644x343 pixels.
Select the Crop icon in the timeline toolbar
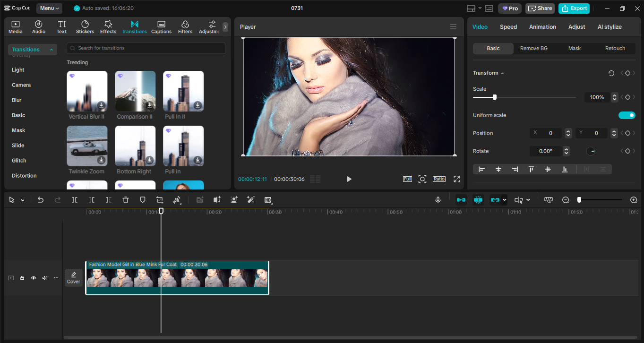(x=160, y=200)
